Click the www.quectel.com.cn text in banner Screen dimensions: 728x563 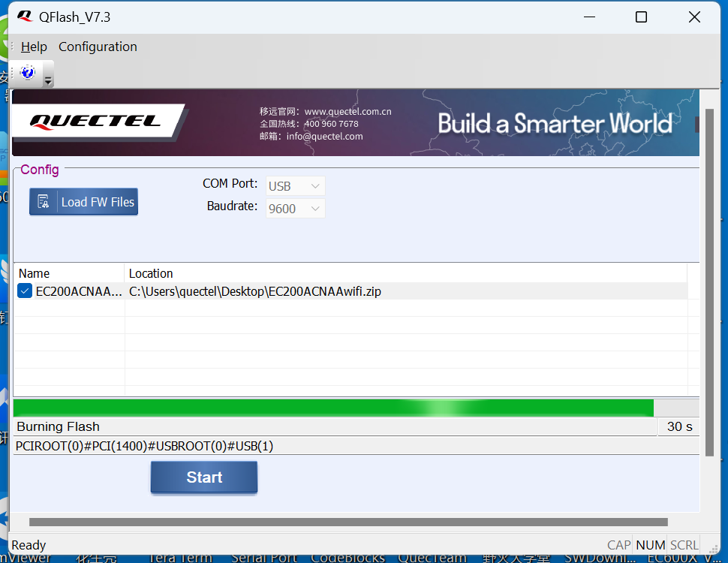click(347, 112)
